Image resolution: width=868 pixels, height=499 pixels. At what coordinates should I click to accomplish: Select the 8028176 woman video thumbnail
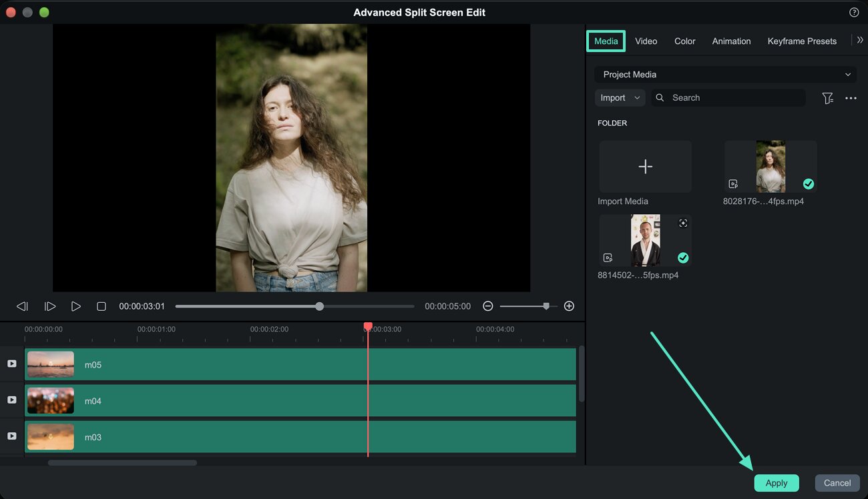coord(771,166)
